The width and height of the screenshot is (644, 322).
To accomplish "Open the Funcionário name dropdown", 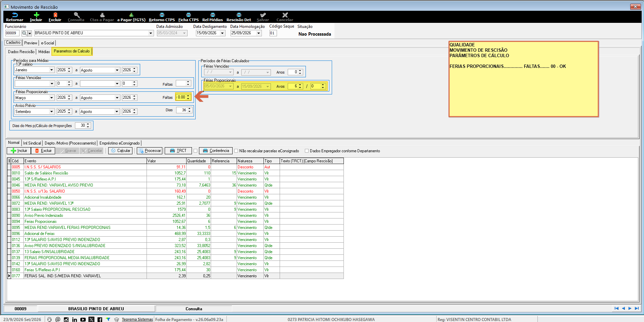I will tap(151, 33).
